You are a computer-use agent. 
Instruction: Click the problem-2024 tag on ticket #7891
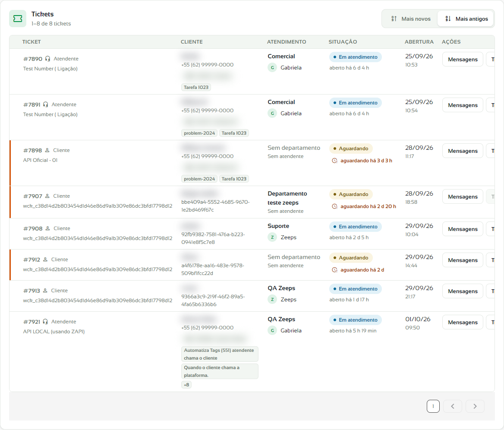coord(199,133)
